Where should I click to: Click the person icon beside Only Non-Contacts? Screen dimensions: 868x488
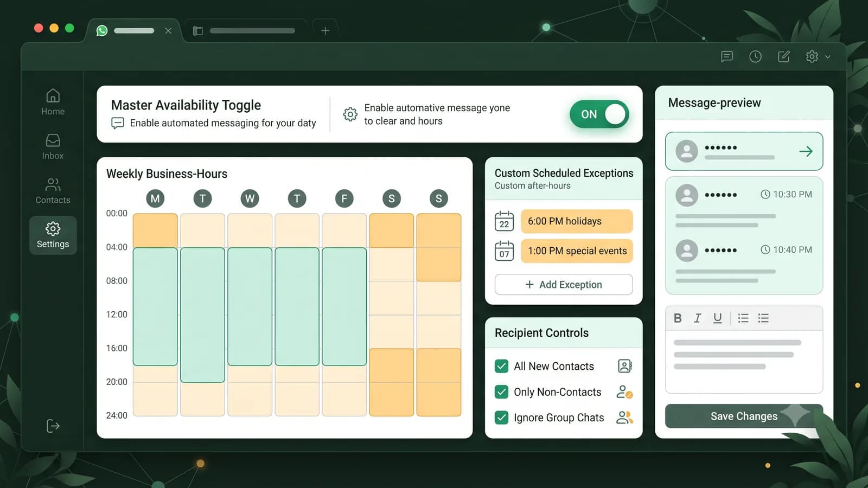click(x=625, y=391)
